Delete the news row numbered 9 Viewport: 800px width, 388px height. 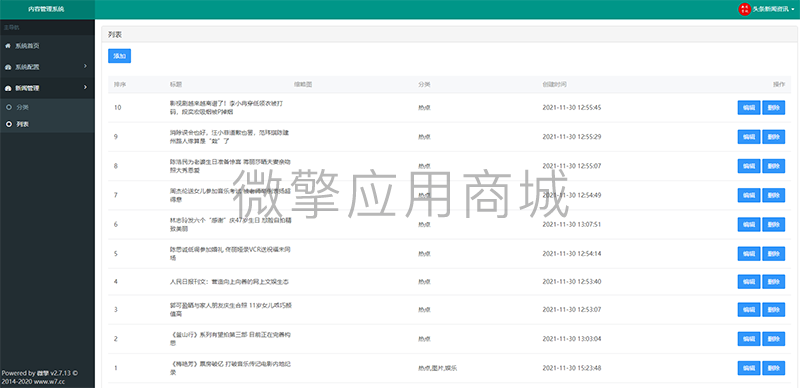coord(773,137)
